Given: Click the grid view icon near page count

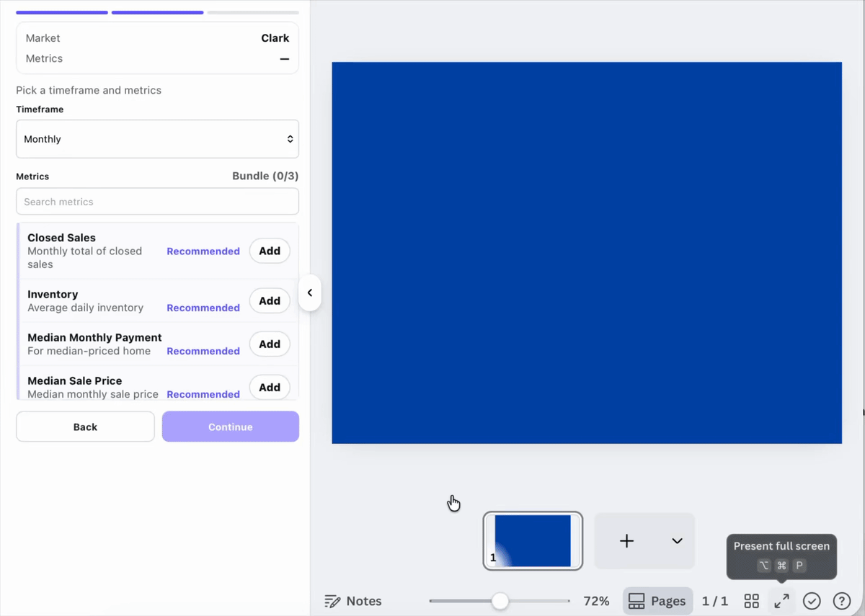Looking at the screenshot, I should click(751, 601).
